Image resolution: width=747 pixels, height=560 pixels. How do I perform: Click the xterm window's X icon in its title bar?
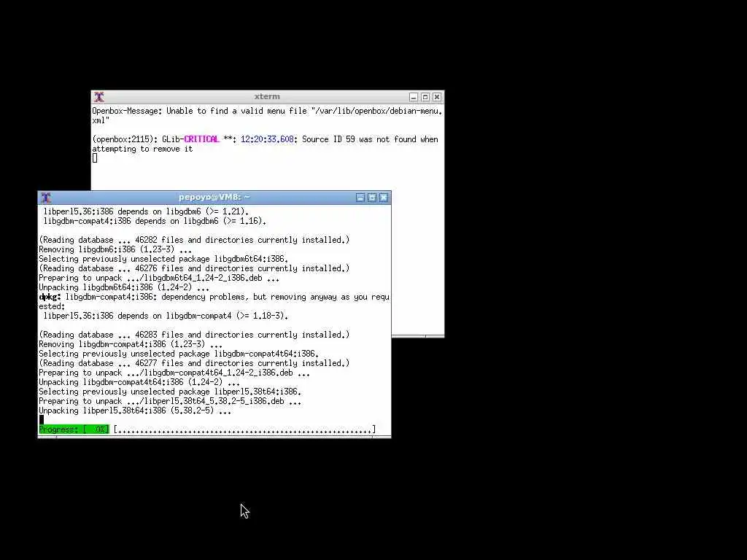(x=99, y=97)
